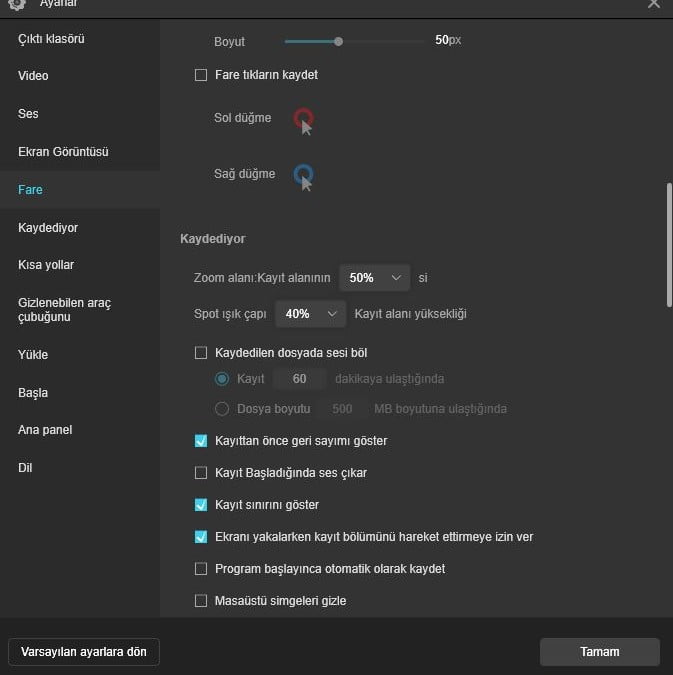The height and width of the screenshot is (675, 673).
Task: Enable Program başlayınca otomatik olarak kaydet
Action: click(x=201, y=569)
